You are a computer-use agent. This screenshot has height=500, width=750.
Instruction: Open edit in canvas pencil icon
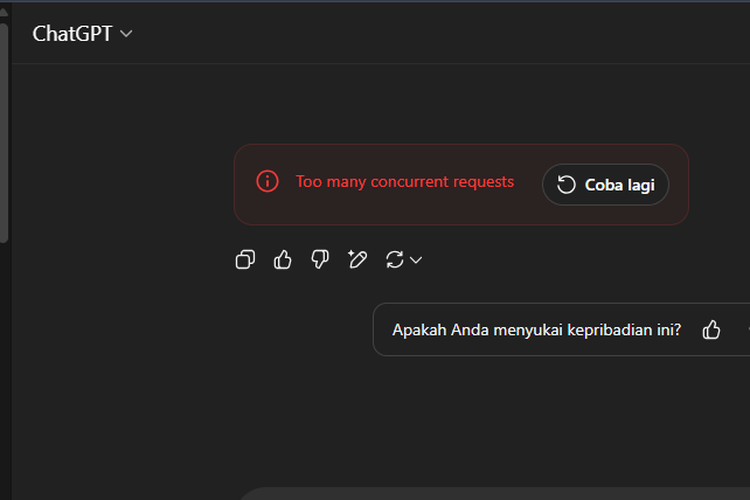357,260
